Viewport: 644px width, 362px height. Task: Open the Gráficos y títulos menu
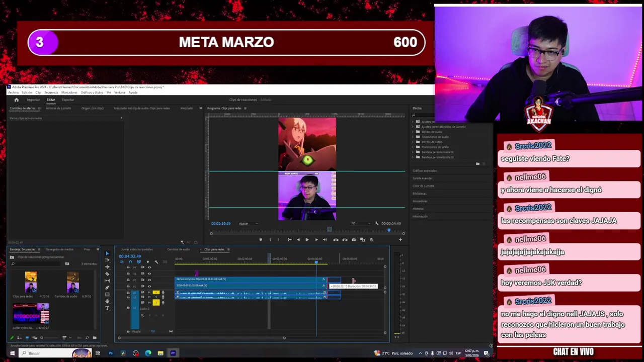pos(92,93)
